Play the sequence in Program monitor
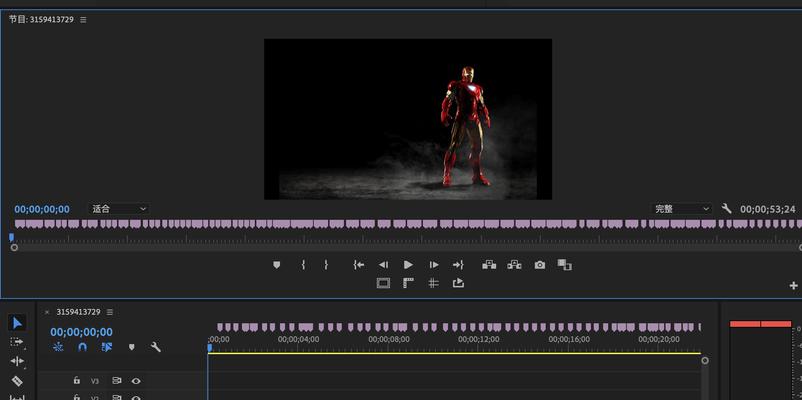The image size is (802, 400). pos(408,265)
